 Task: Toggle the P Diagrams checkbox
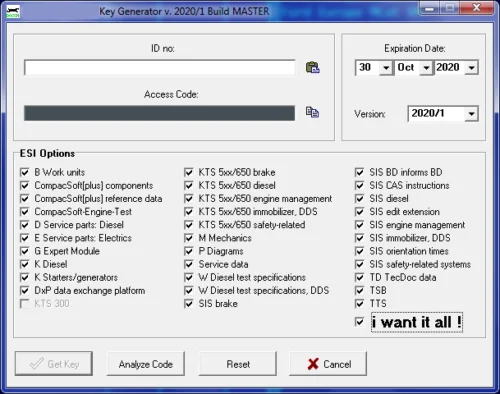coord(189,251)
